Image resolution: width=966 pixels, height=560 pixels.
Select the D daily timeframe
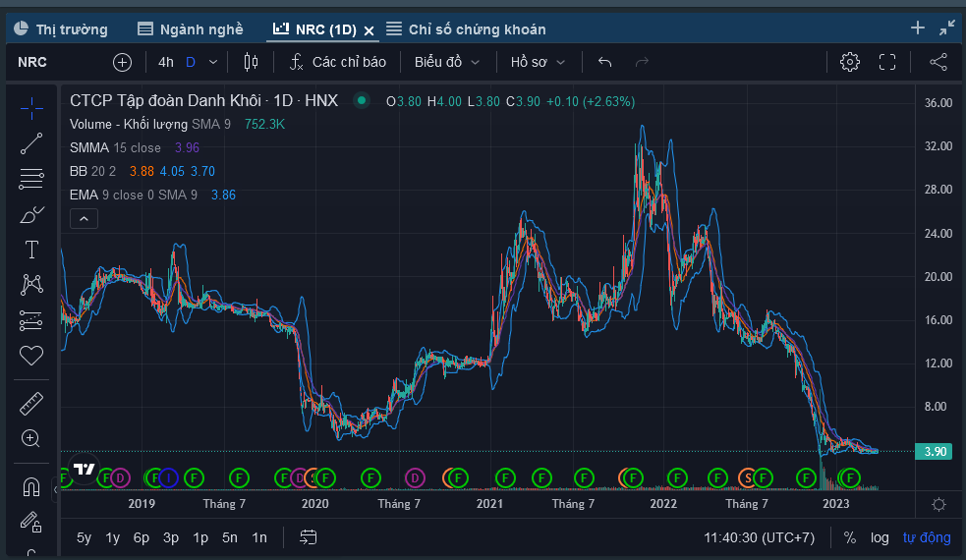pos(191,62)
